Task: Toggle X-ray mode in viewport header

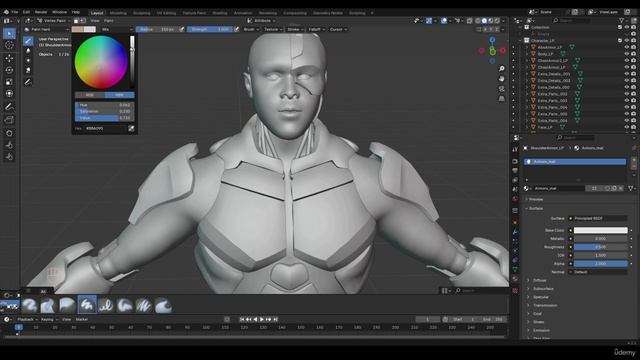Action: [470, 20]
